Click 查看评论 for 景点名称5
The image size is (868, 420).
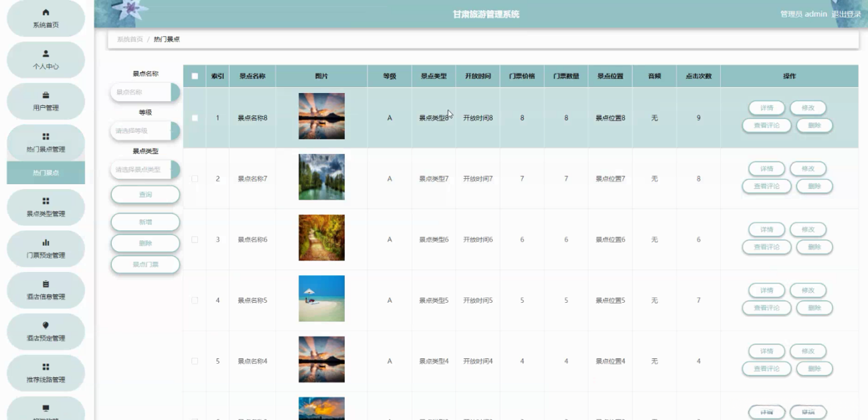(x=766, y=307)
